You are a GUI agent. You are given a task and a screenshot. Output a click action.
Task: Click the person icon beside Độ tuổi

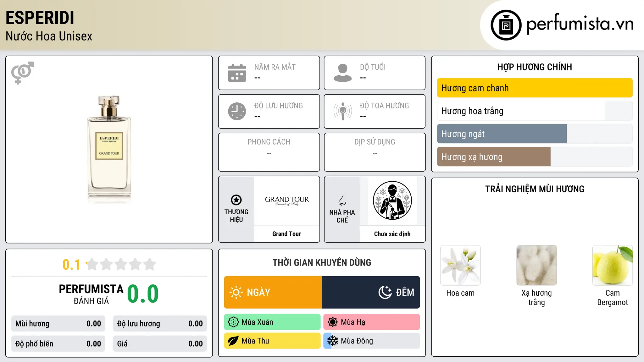coord(343,73)
